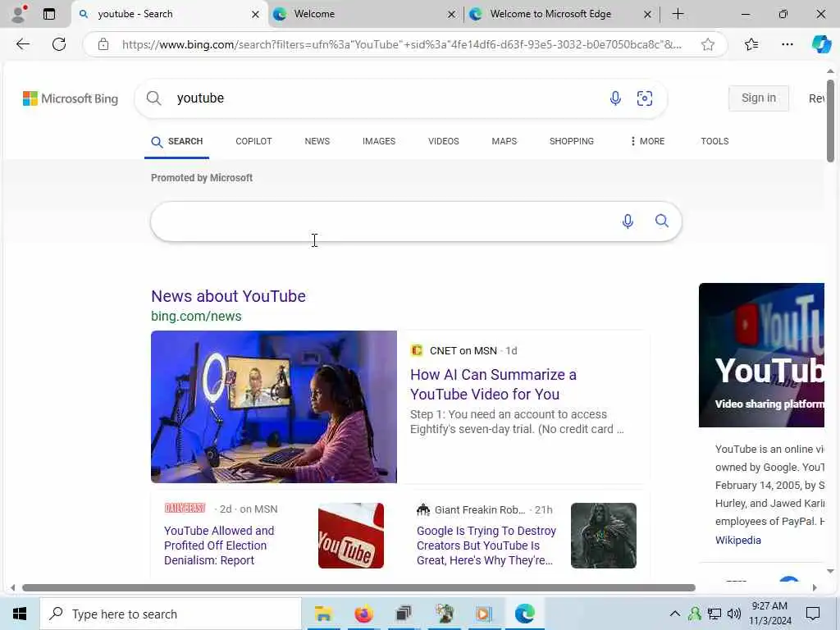Switch to the VIDEOS tab
This screenshot has width=840, height=630.
coord(444,141)
